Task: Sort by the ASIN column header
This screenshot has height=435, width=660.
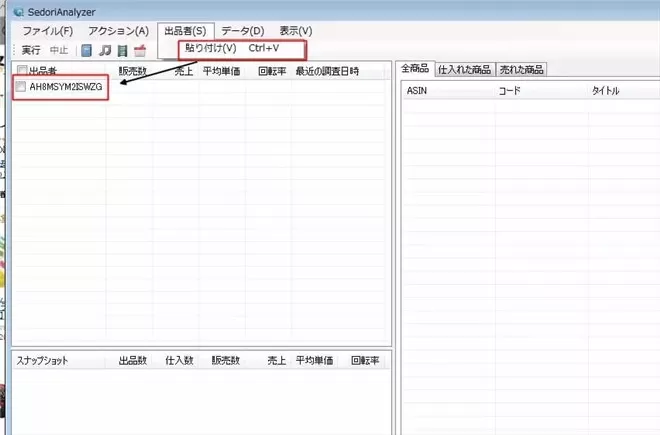Action: pos(418,91)
